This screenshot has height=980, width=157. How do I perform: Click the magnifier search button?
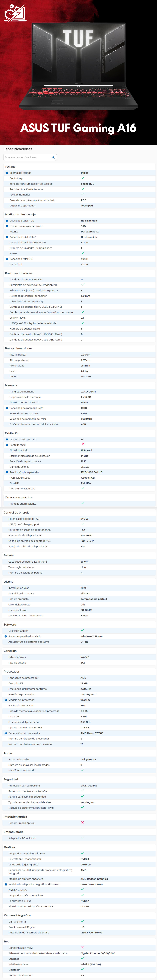coord(53,157)
